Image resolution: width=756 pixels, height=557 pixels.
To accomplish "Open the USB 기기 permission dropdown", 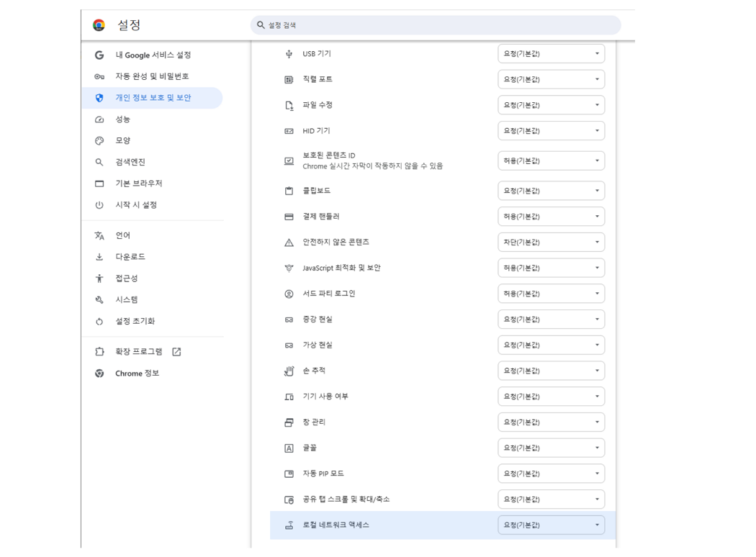I will click(551, 54).
